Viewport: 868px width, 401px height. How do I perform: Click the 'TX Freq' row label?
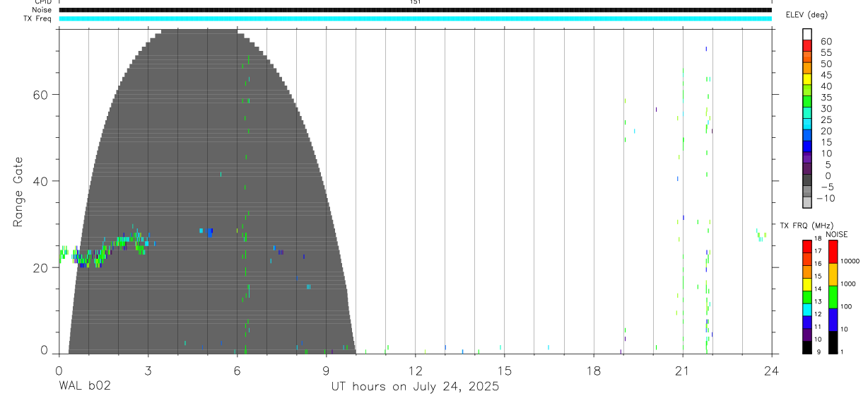coord(39,18)
